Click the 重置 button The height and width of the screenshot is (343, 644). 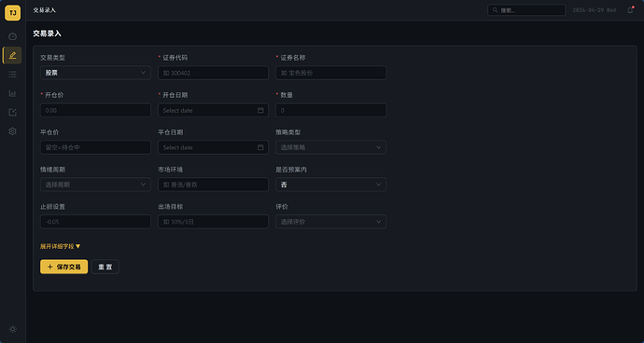coord(105,267)
